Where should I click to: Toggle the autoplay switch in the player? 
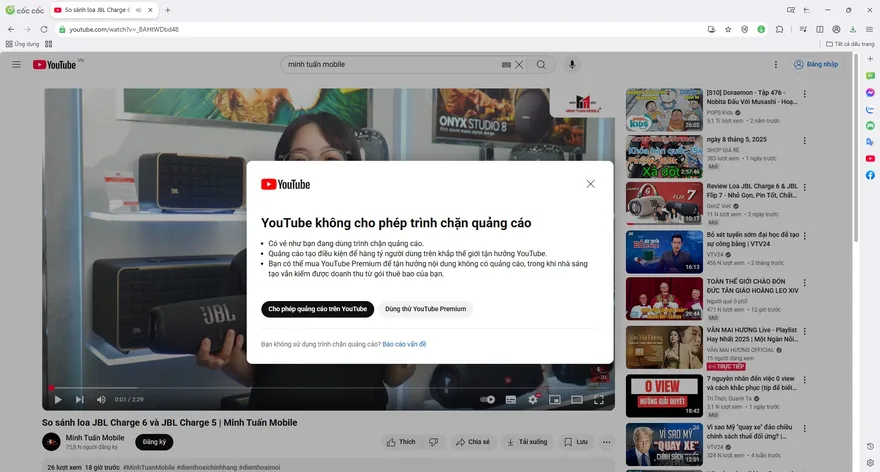pyautogui.click(x=487, y=400)
